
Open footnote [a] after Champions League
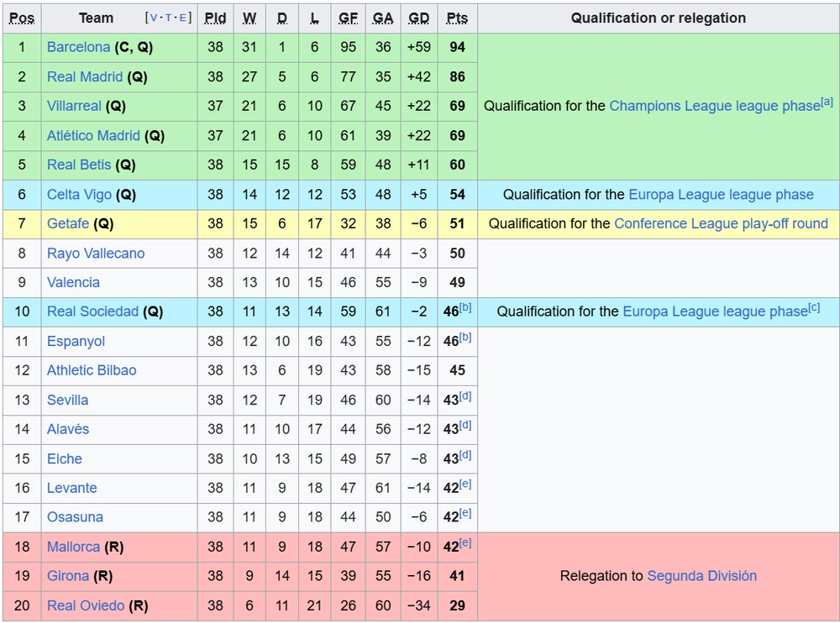(x=827, y=102)
